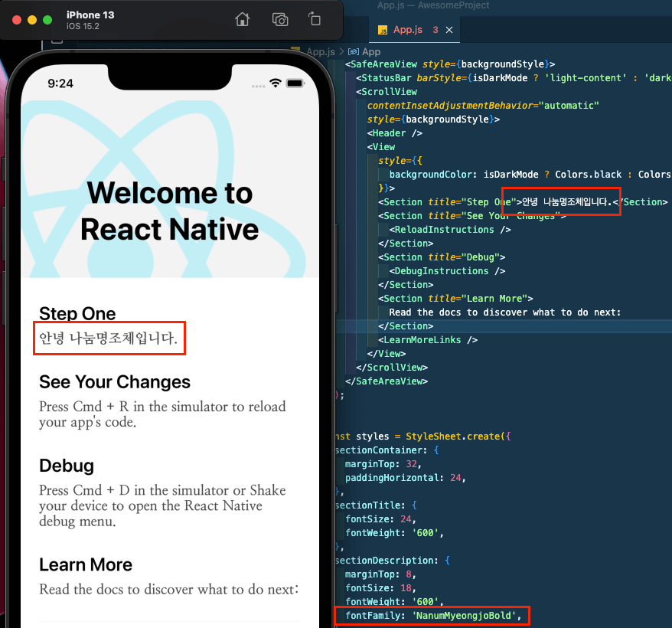Click the <ReloadInstructions /> line
The image size is (672, 628).
450,230
